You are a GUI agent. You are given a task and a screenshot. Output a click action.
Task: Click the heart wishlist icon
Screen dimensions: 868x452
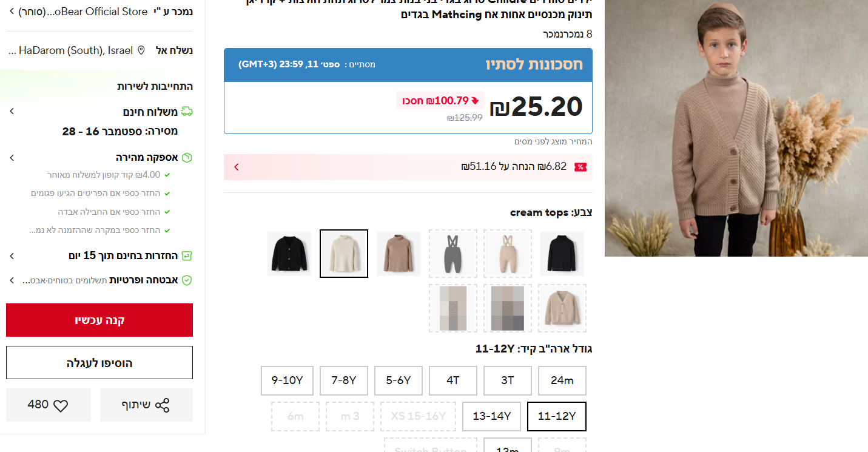click(61, 405)
